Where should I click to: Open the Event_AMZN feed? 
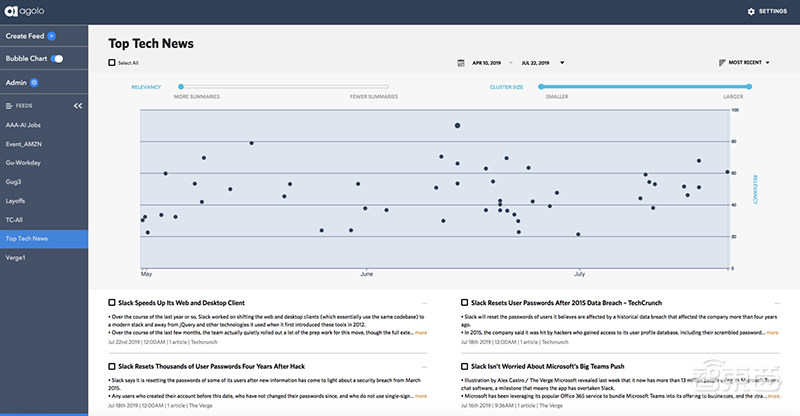pos(24,144)
